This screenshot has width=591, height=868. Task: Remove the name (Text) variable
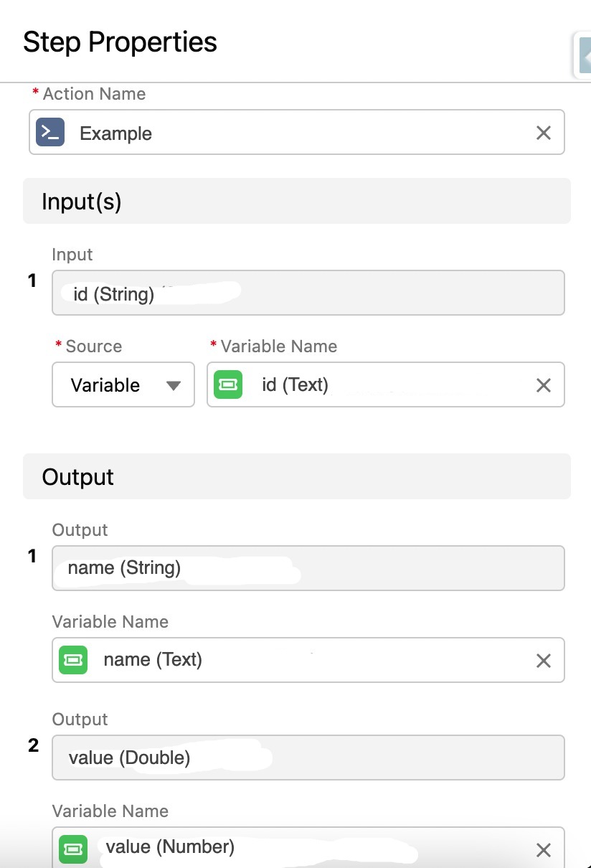(x=544, y=661)
